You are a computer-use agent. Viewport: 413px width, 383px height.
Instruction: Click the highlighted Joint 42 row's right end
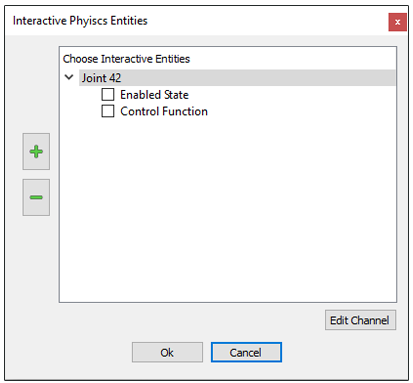tap(383, 78)
